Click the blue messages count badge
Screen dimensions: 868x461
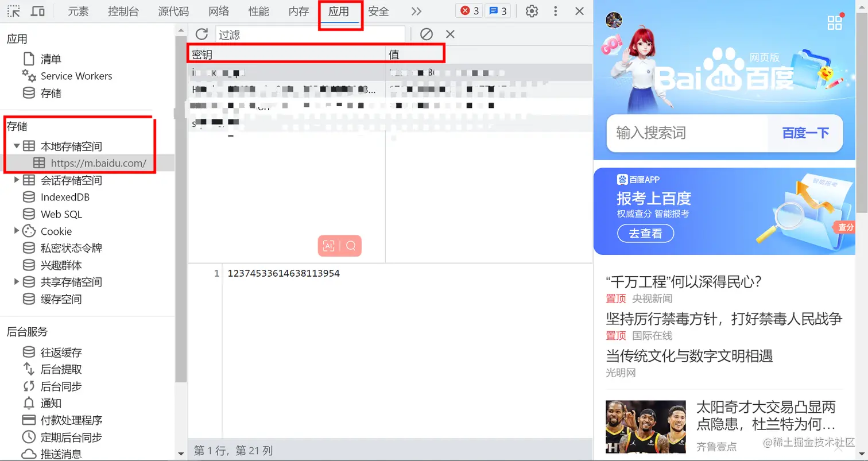(497, 11)
